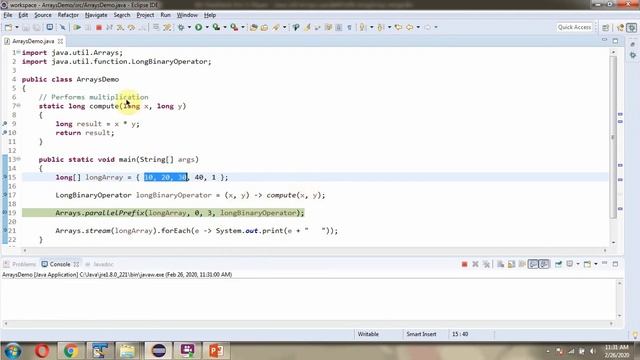Click the Windows Start button
Viewport: 640px width, 360px height.
tap(13, 351)
